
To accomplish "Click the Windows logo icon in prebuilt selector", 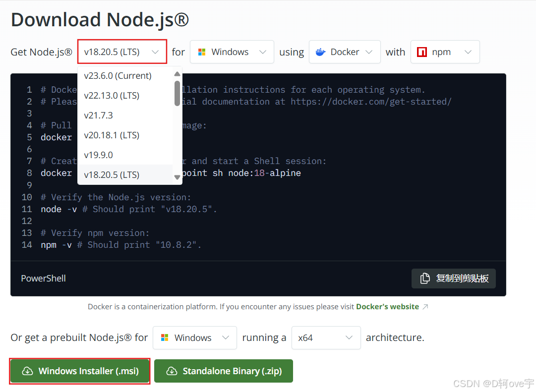I will tap(165, 337).
